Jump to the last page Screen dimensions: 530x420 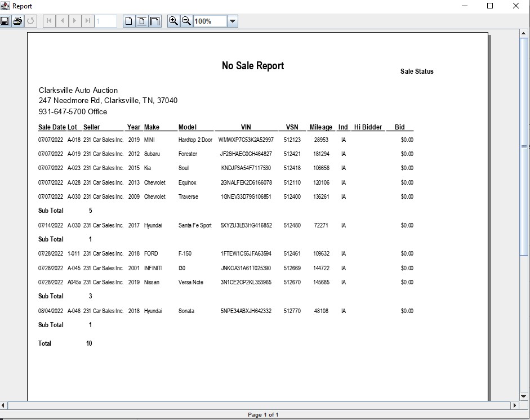point(88,21)
